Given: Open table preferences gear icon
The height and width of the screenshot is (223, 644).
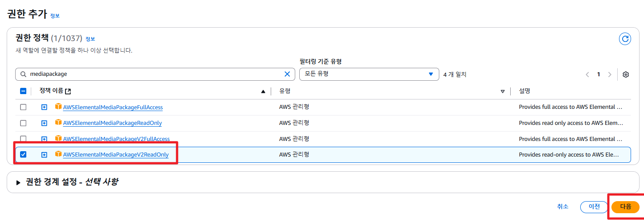Looking at the screenshot, I should coord(626,74).
